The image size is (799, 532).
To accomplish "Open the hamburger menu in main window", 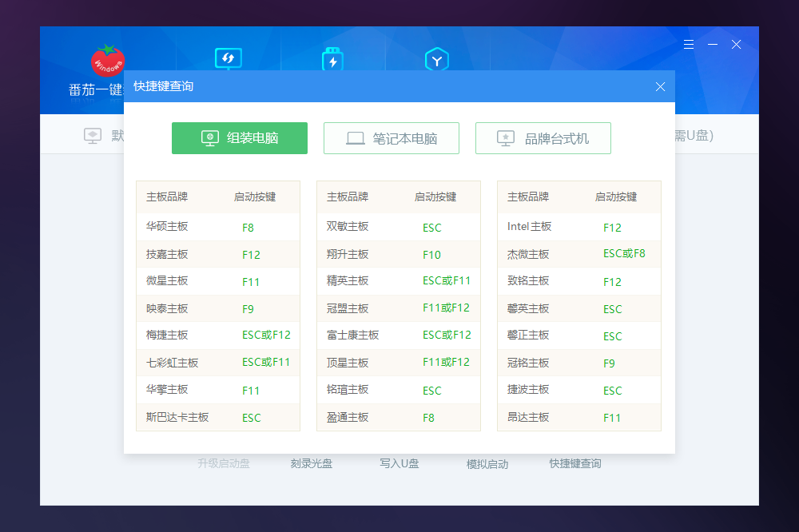I will pos(689,45).
